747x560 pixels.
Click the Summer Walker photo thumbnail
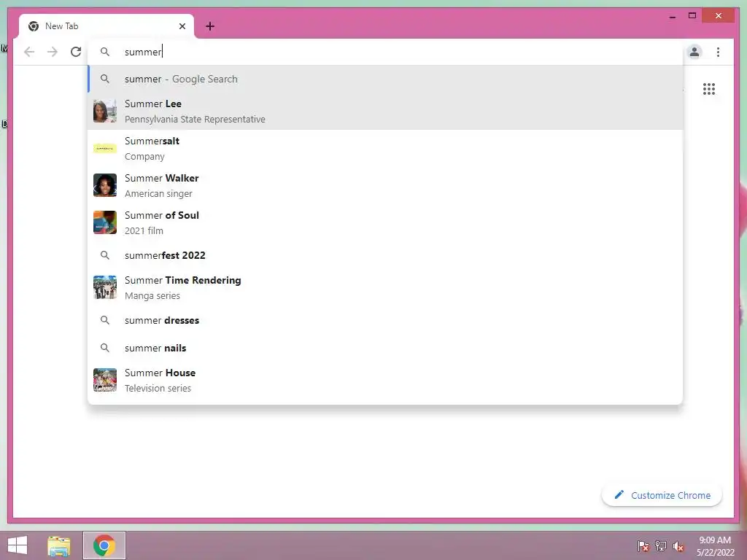tap(105, 185)
